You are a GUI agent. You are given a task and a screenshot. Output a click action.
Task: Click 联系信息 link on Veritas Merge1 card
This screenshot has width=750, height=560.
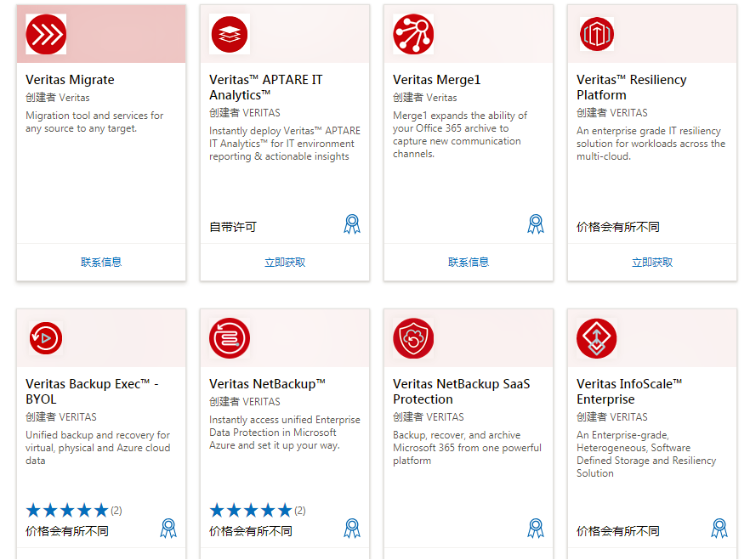469,263
